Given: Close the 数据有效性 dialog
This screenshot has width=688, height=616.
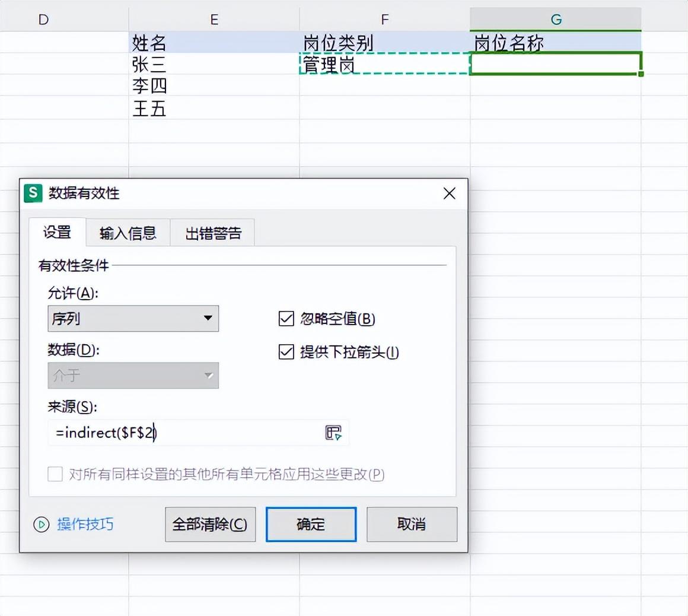Looking at the screenshot, I should [450, 193].
